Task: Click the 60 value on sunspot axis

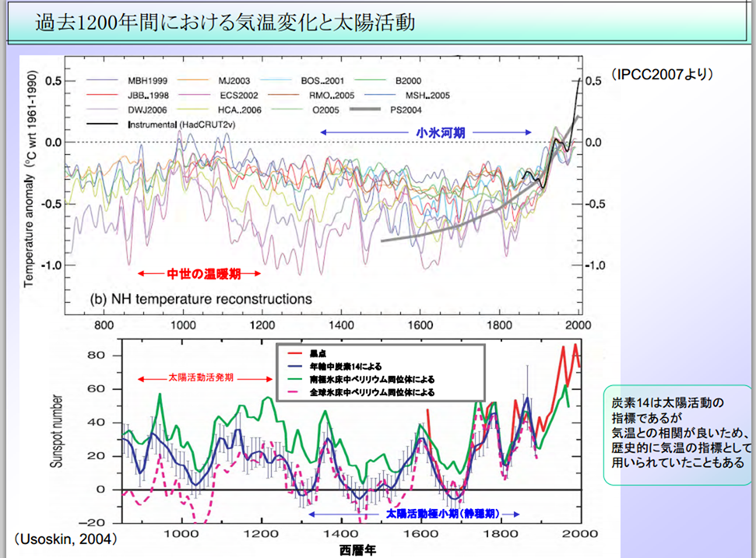Action: 96,389
